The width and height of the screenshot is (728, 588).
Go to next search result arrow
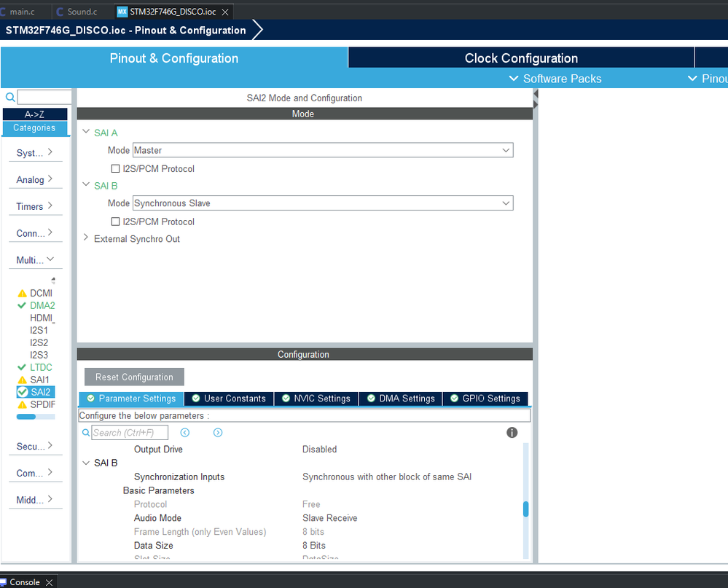tap(218, 433)
